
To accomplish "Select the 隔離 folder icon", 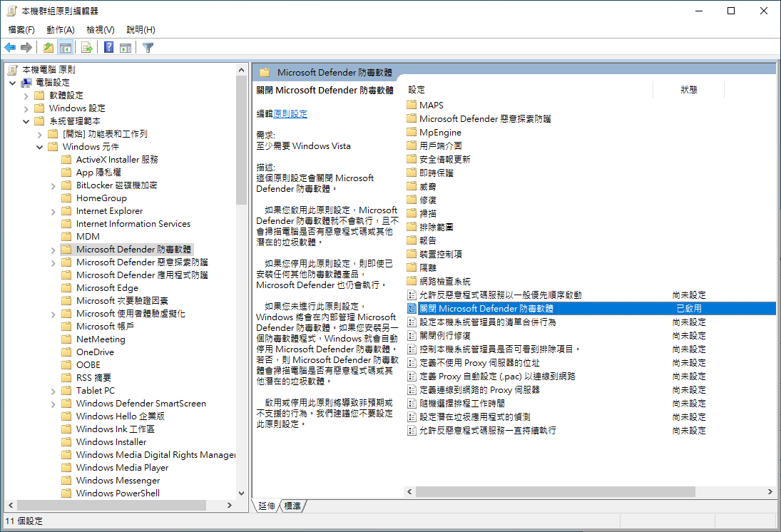I will tap(412, 267).
